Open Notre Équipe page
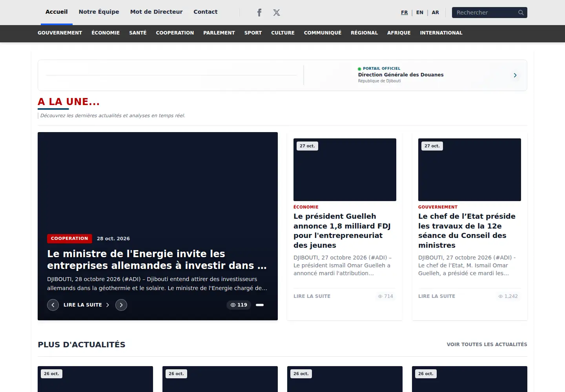 pyautogui.click(x=99, y=12)
